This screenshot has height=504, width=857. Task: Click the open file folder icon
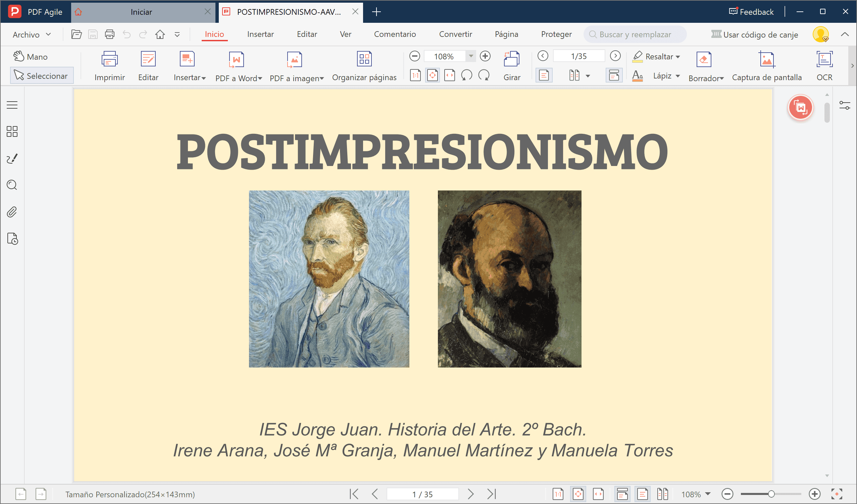76,34
